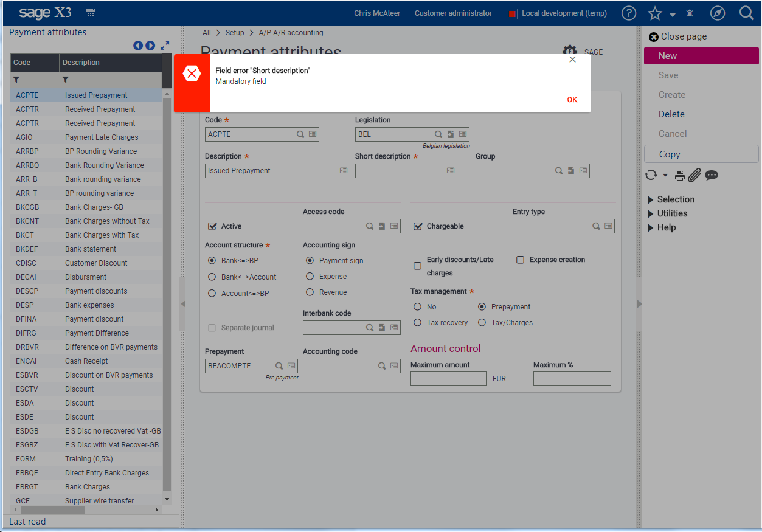Click OK in the field error dialog
The width and height of the screenshot is (762, 532).
pyautogui.click(x=572, y=100)
